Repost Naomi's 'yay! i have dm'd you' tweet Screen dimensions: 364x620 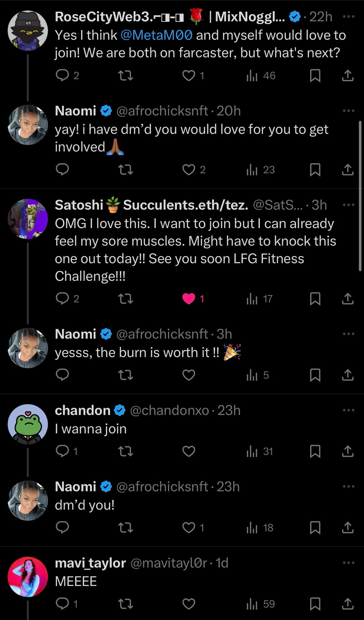pyautogui.click(x=126, y=170)
